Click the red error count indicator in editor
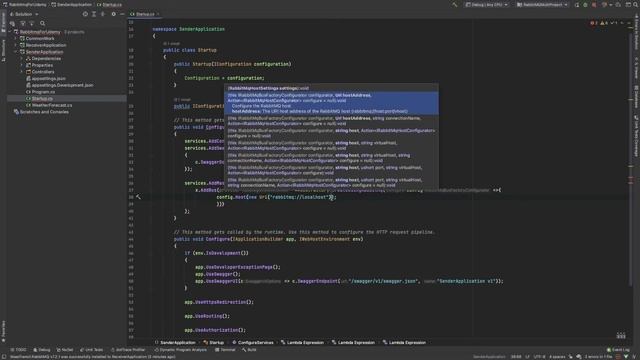 593,23
